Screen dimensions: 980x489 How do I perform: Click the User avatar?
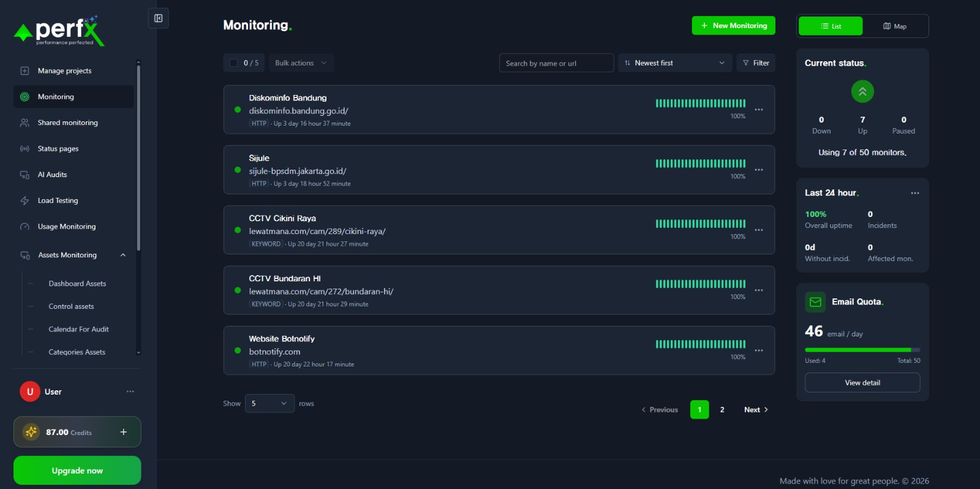[30, 392]
